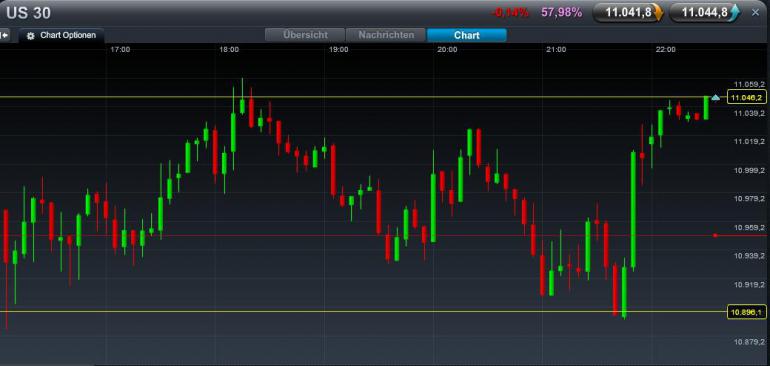Select the blue triangle marker beside 11.046,2

click(715, 98)
